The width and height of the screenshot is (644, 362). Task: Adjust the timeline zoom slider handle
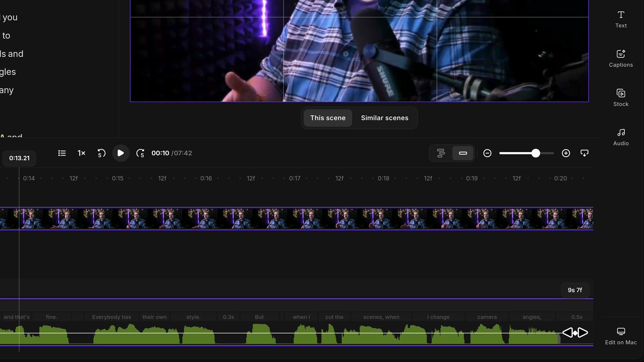(x=535, y=153)
